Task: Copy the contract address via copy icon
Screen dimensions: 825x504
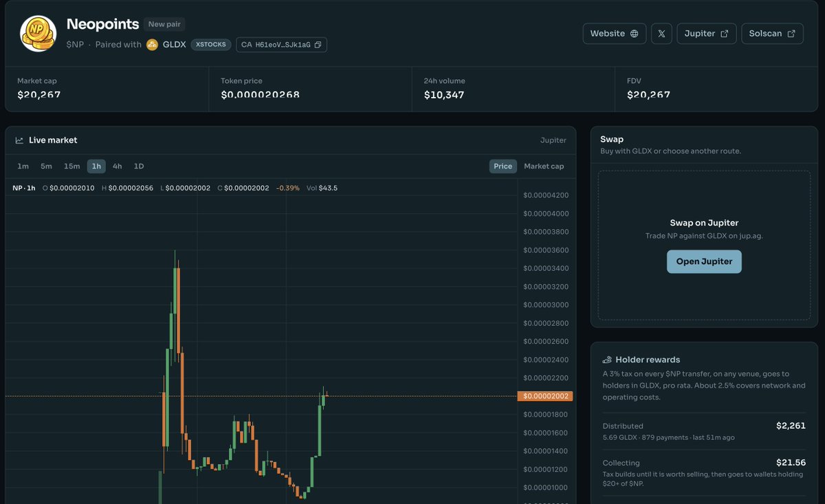Action: pyautogui.click(x=318, y=45)
